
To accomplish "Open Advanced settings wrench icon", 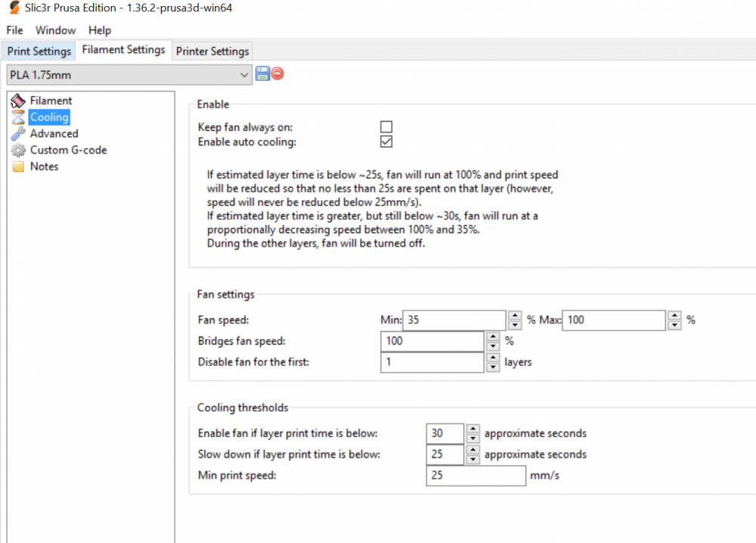I will click(18, 134).
